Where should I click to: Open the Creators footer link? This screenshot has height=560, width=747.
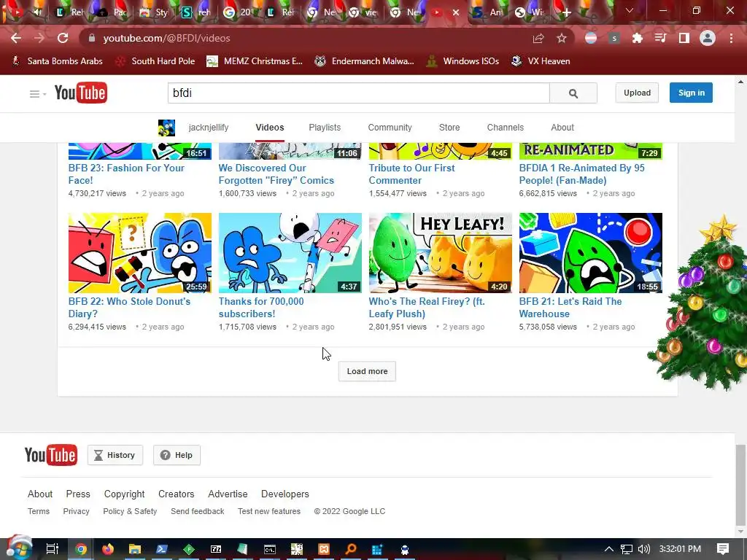point(177,494)
